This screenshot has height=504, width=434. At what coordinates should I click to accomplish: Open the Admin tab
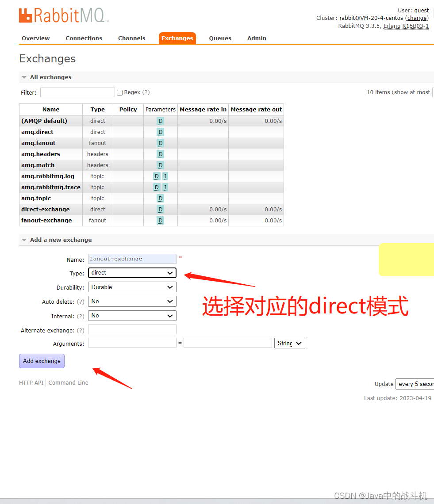257,38
